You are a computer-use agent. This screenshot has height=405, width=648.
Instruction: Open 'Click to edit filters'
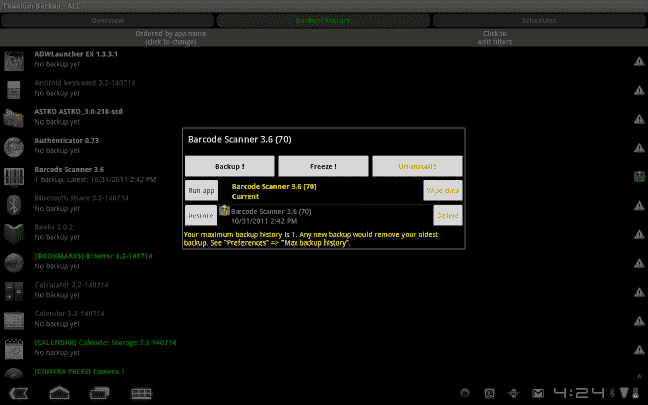pos(495,38)
